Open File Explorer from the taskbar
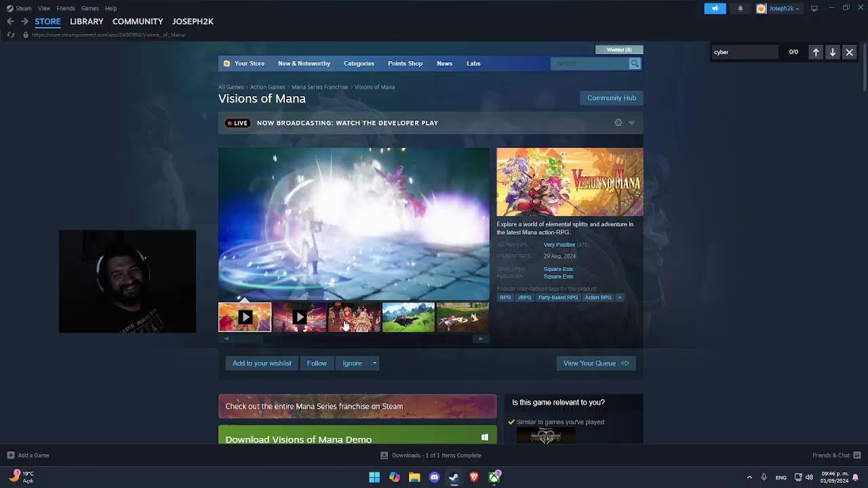 414,477
